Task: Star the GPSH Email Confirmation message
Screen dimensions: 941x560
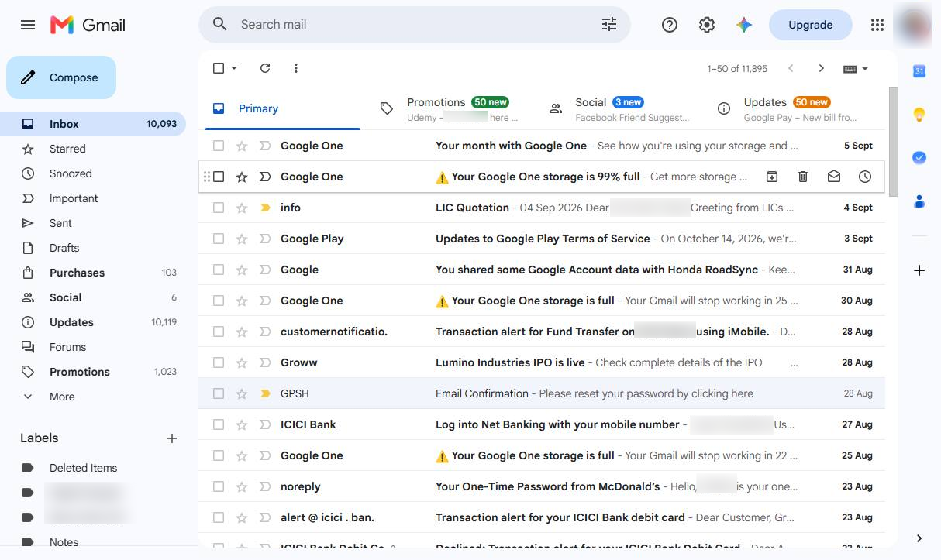Action: 242,393
